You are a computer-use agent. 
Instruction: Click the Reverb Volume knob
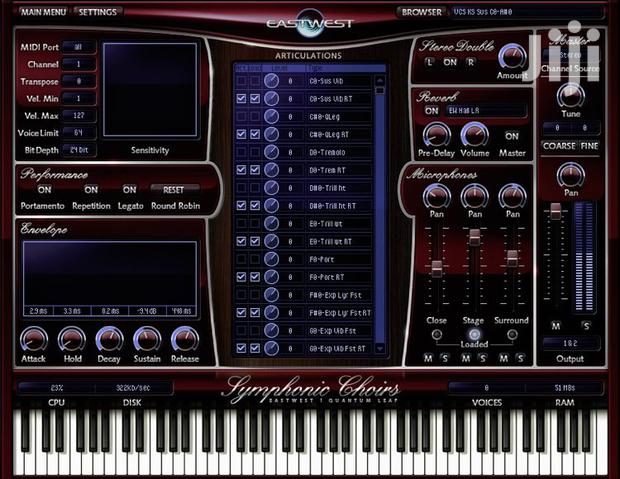point(474,135)
